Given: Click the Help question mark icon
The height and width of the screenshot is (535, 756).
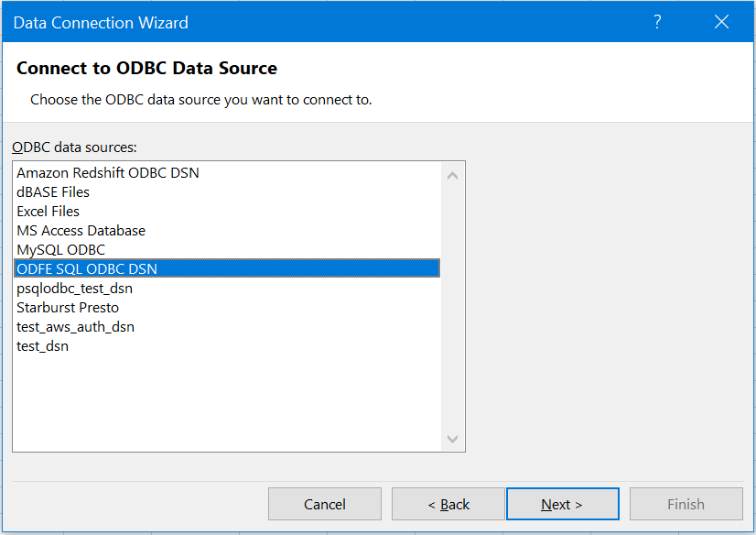Looking at the screenshot, I should 657,22.
